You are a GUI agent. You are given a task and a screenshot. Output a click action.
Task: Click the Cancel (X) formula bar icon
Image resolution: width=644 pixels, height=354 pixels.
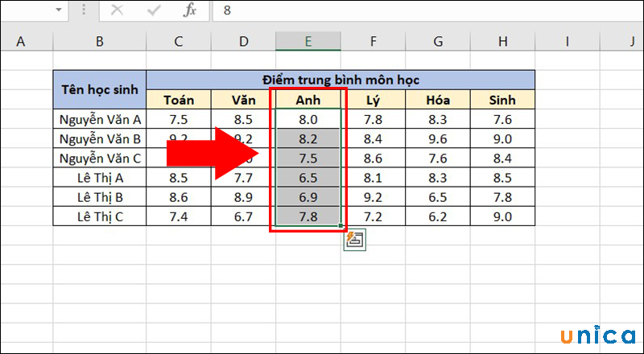tap(117, 10)
